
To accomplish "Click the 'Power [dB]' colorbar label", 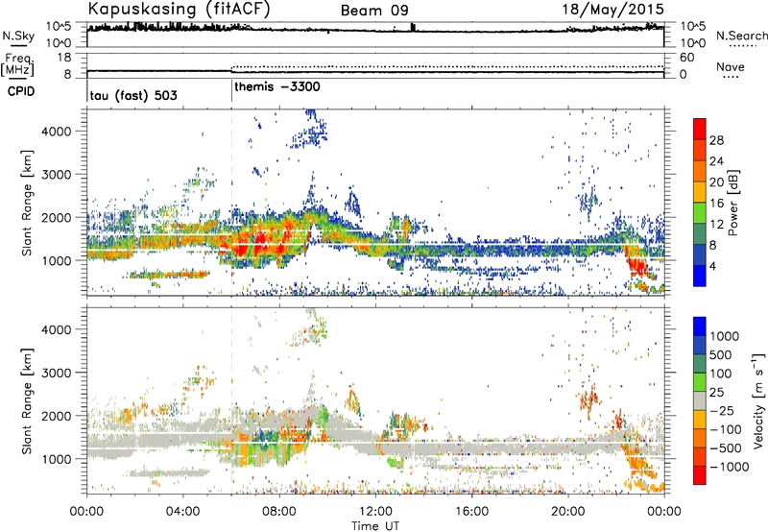I will pos(732,203).
